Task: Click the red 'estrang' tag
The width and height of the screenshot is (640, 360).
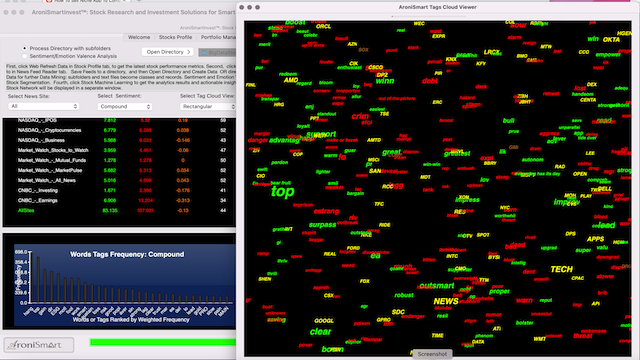Action: [326, 211]
